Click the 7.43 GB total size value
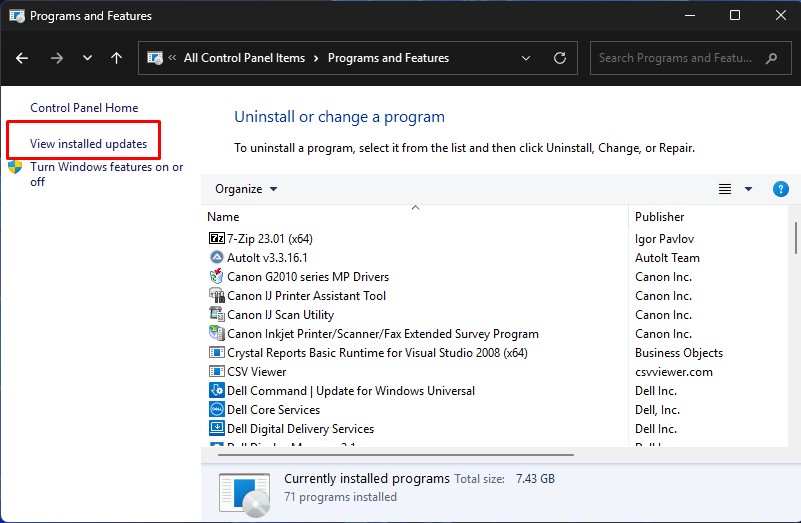This screenshot has width=801, height=523. click(535, 479)
